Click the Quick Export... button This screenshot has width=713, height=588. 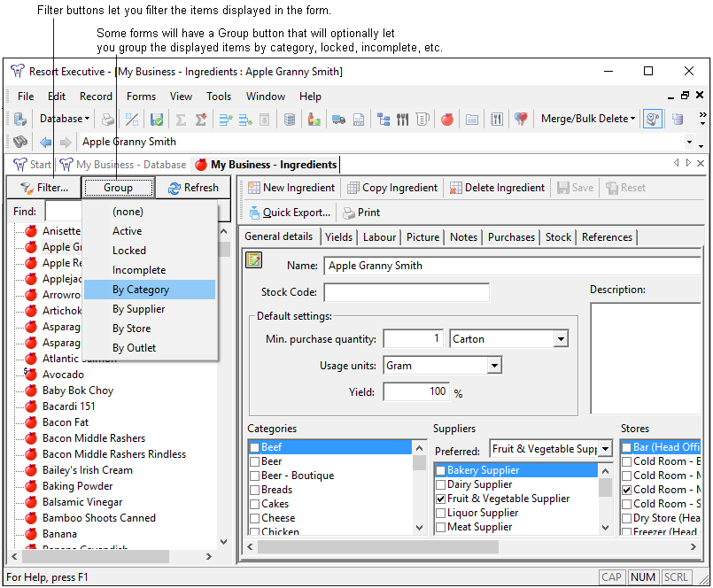pyautogui.click(x=291, y=213)
